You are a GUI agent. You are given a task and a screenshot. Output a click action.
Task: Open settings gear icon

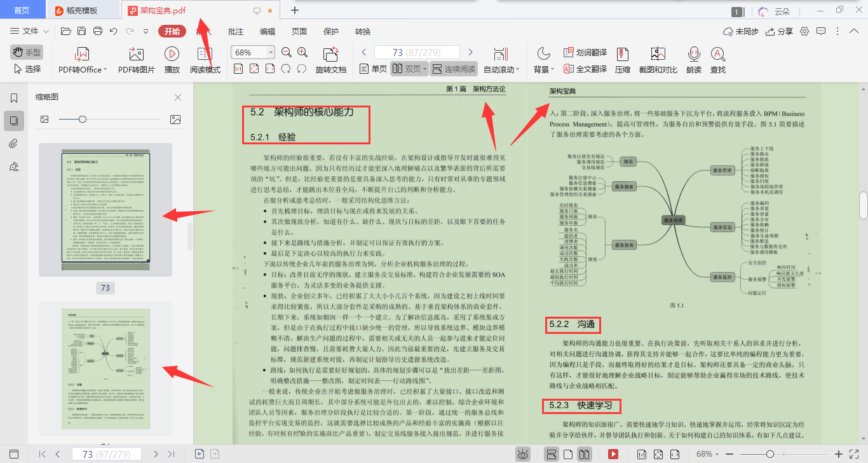click(804, 31)
